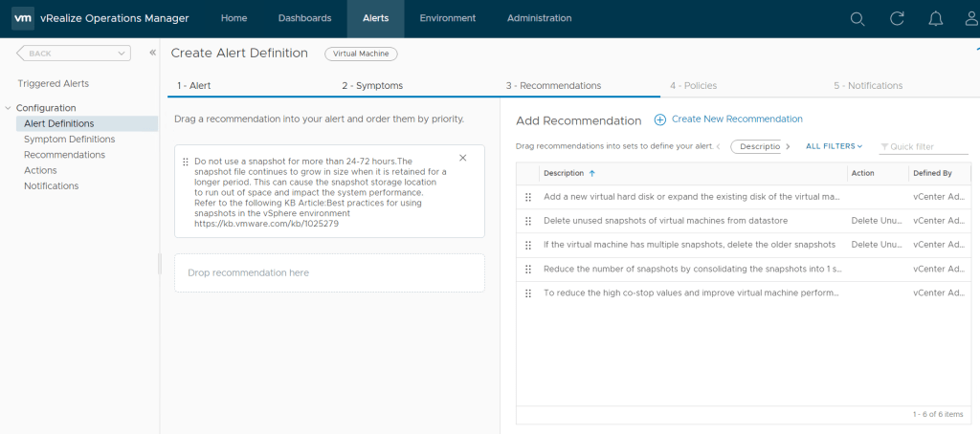Go to step 2 - Symptoms

point(372,85)
